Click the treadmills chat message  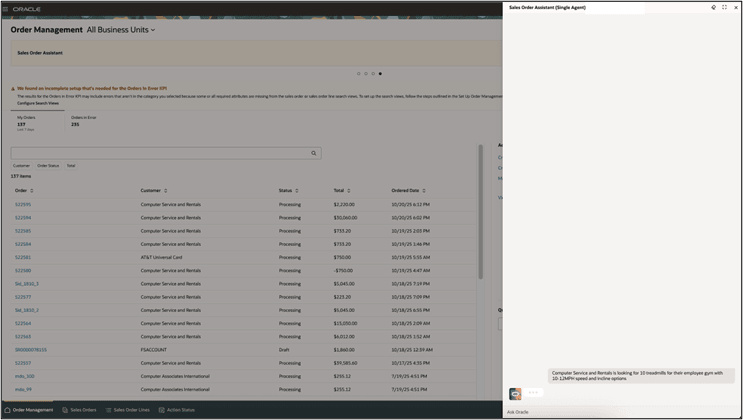coord(642,376)
